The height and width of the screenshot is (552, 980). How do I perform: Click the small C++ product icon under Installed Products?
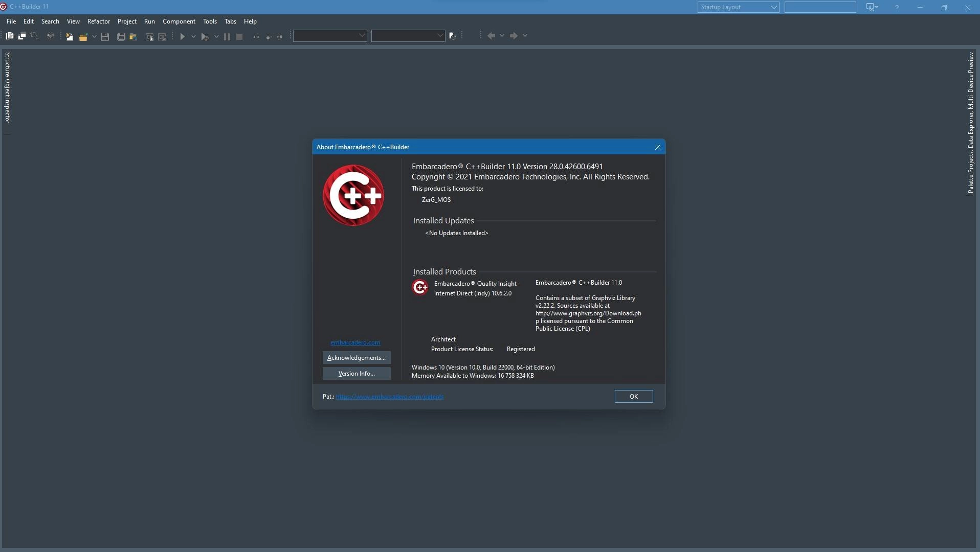[420, 287]
